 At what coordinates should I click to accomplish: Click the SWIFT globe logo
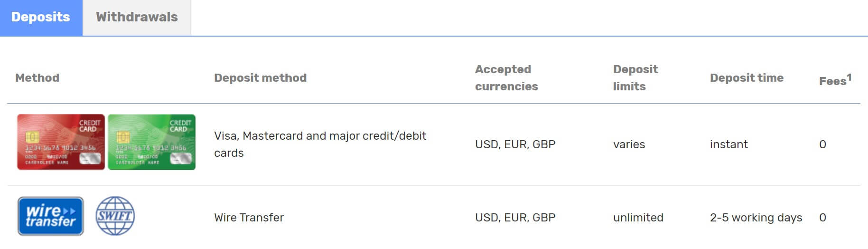pos(115,216)
